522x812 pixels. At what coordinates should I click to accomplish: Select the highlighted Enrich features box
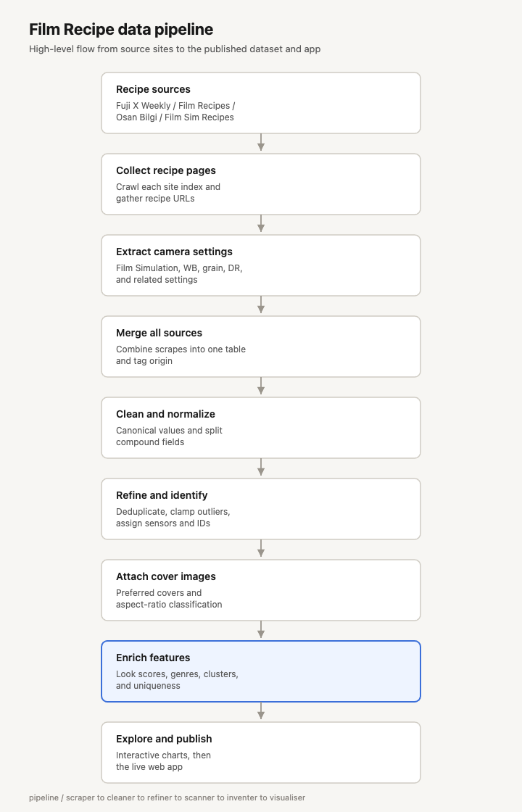click(261, 671)
